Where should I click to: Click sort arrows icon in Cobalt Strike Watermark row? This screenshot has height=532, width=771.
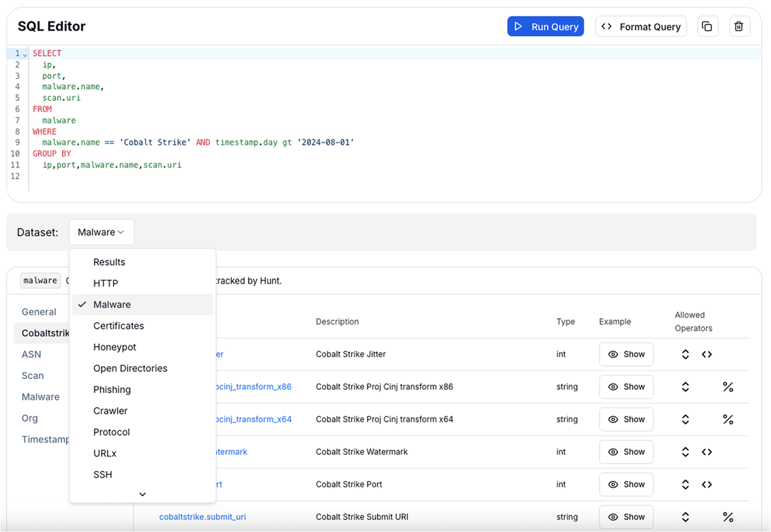[x=685, y=452]
